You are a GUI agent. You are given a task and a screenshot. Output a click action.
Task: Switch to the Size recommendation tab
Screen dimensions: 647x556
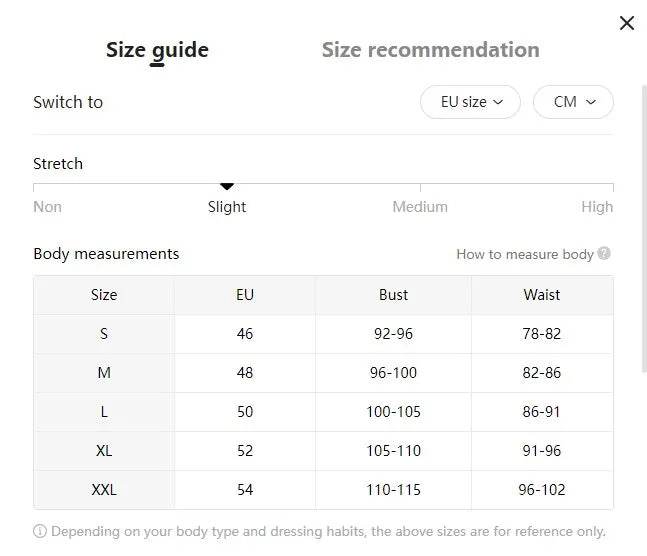(430, 50)
